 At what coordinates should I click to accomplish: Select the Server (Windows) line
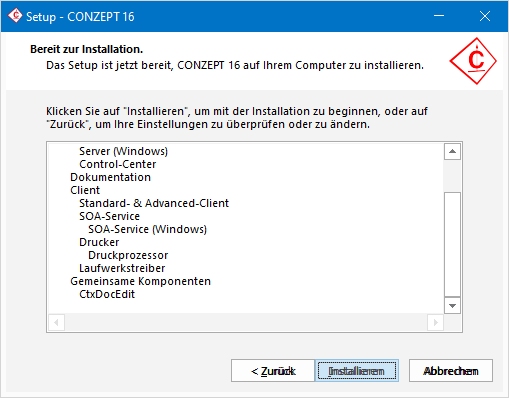coord(123,151)
